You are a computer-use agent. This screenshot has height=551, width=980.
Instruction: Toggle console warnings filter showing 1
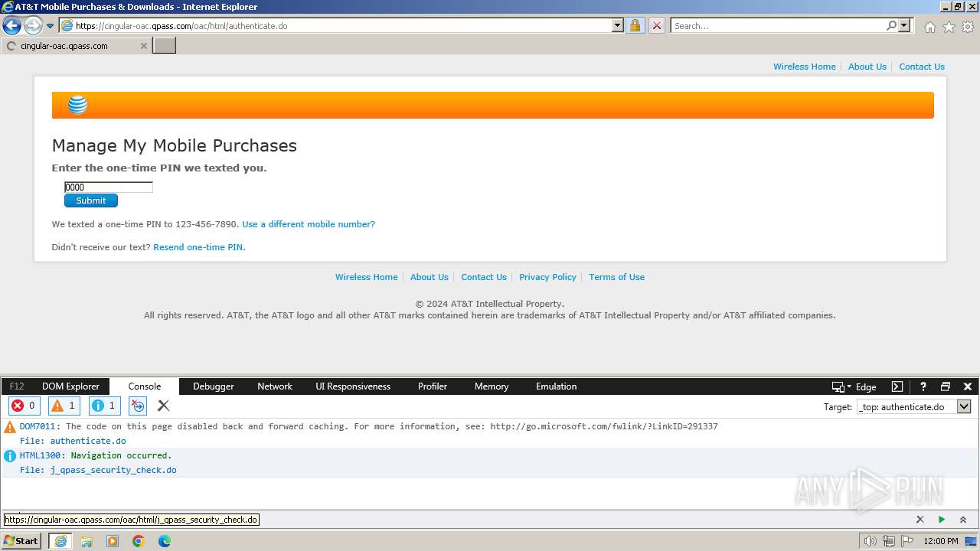tap(64, 406)
